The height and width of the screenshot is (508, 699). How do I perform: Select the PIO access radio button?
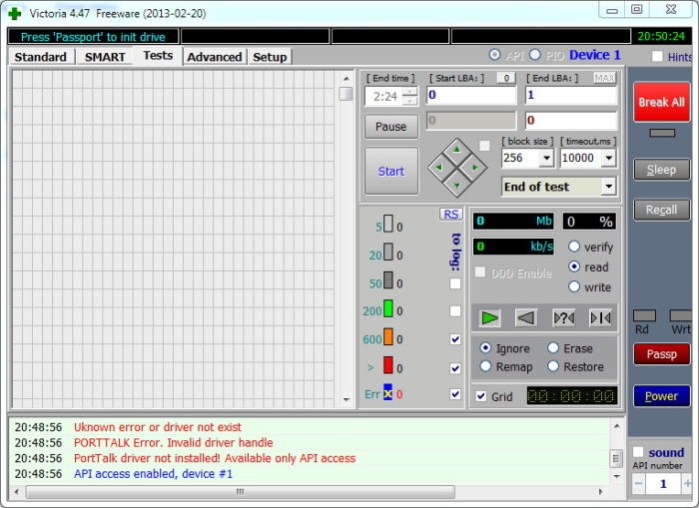point(535,54)
